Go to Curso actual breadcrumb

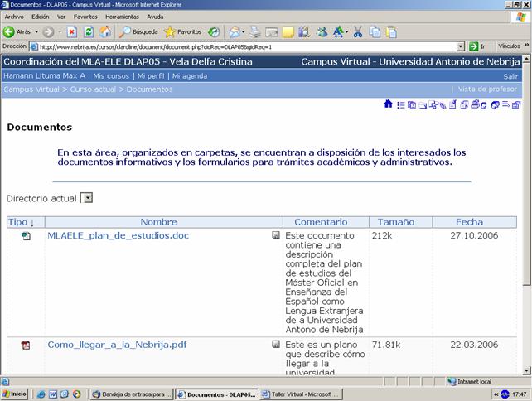click(x=93, y=89)
